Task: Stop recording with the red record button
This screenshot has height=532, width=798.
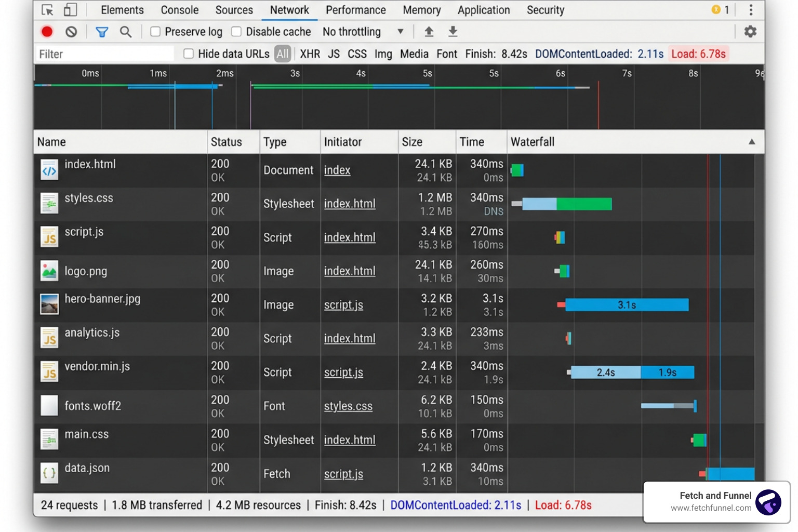Action: (x=47, y=32)
